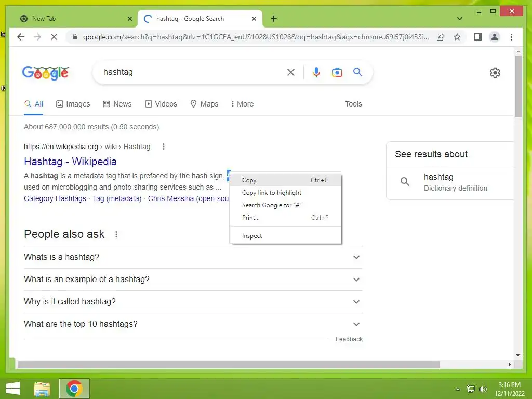Click the site lock icon in address bar

[x=75, y=37]
